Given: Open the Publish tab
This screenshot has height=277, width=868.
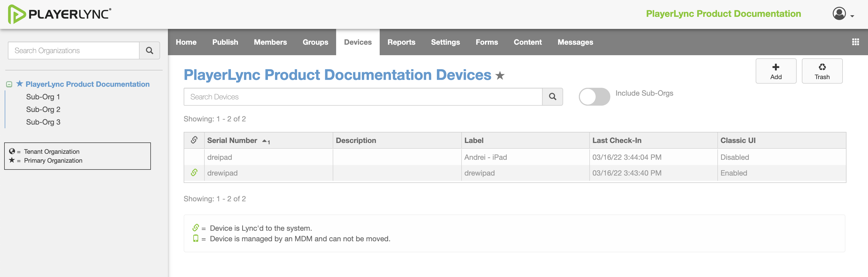Looking at the screenshot, I should (225, 42).
